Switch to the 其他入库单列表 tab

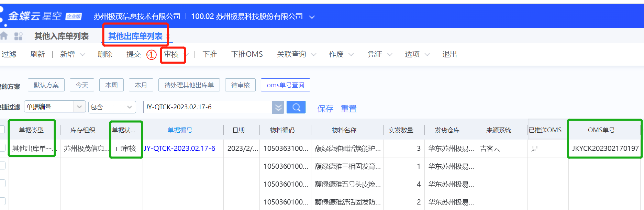(62, 36)
